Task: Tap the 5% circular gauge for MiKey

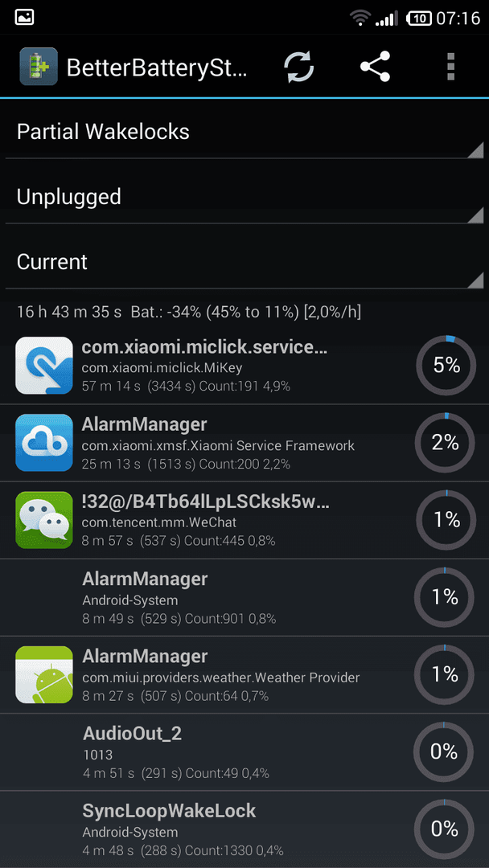Action: tap(446, 366)
